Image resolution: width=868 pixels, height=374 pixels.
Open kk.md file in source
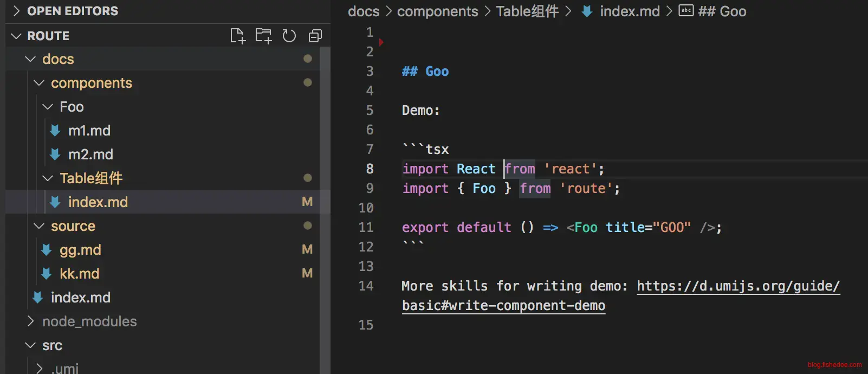[x=79, y=274]
